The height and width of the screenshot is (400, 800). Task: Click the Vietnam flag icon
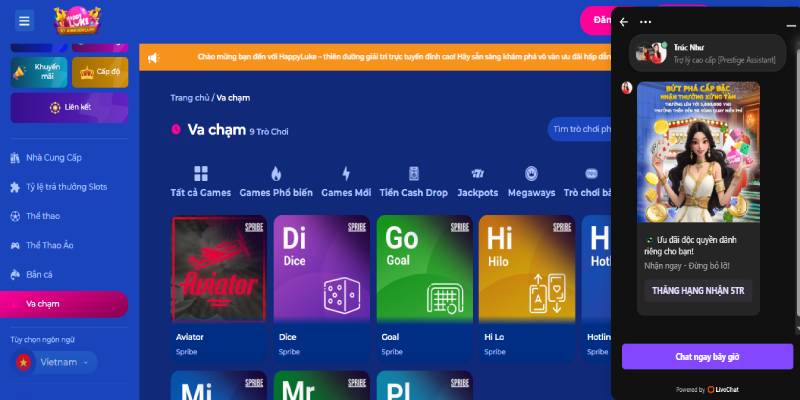23,362
